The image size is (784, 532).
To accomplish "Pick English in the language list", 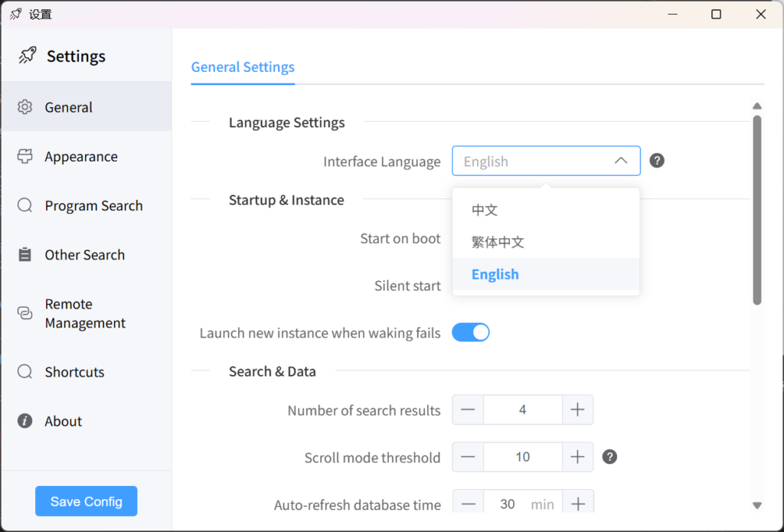I will [x=495, y=274].
